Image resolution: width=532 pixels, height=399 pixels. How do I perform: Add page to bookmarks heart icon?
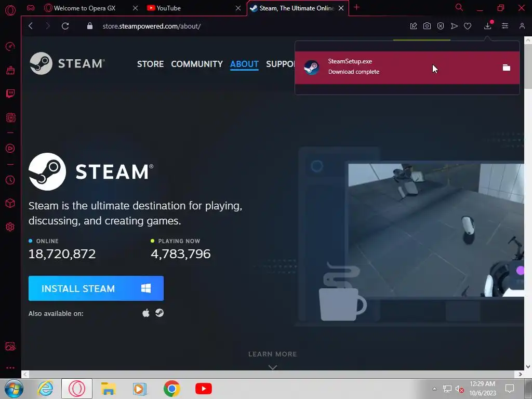(x=468, y=26)
